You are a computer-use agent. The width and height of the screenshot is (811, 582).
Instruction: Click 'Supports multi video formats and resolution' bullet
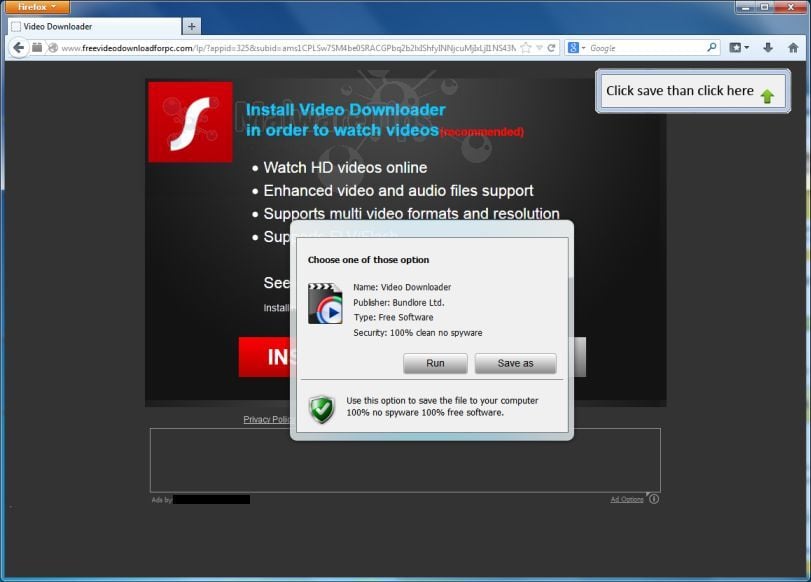(411, 213)
